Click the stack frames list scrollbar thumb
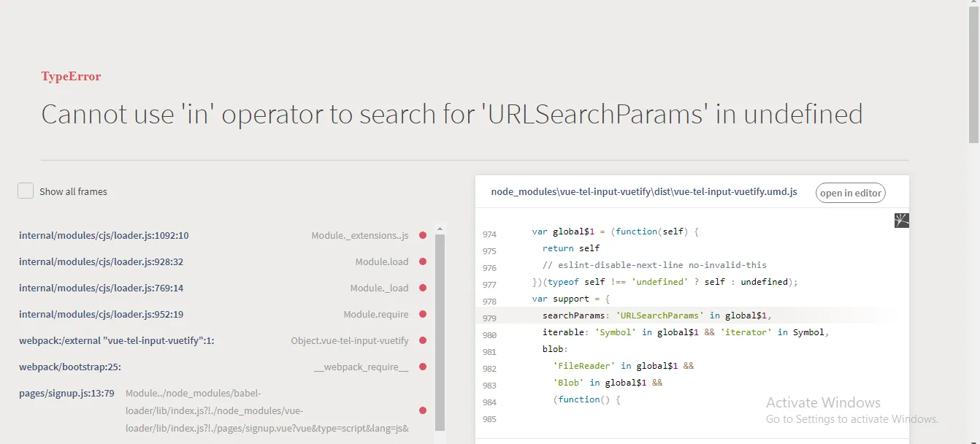The image size is (980, 444). 440,329
